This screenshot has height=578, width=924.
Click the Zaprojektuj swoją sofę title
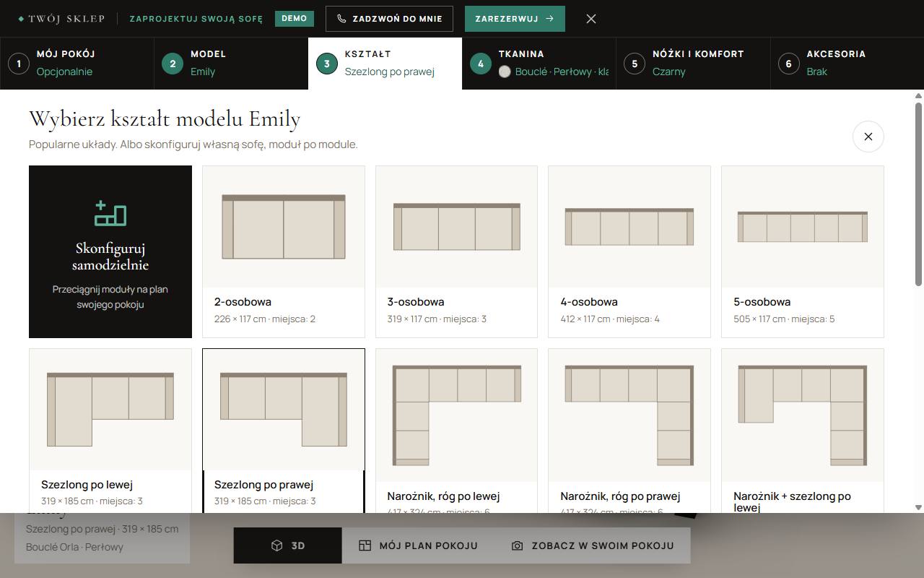196,19
